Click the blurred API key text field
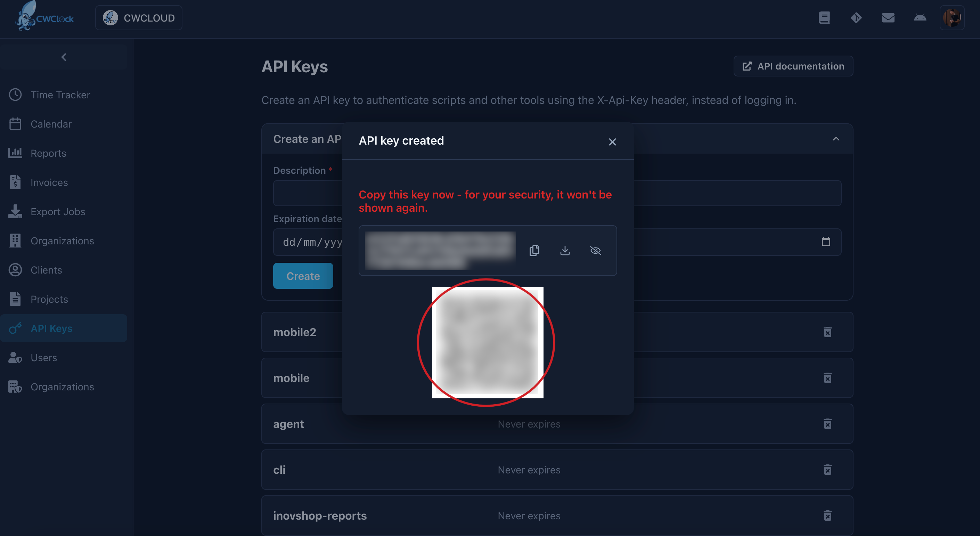This screenshot has height=536, width=980. [440, 250]
